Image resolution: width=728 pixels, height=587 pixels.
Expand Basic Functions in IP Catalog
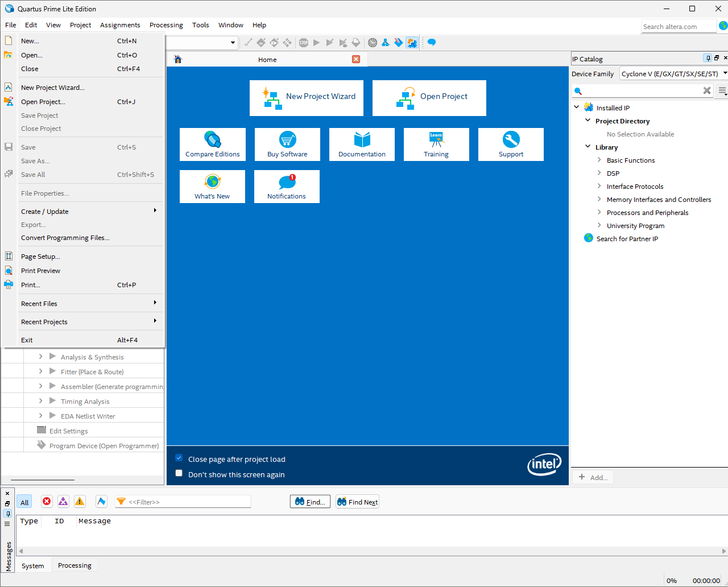tap(599, 160)
